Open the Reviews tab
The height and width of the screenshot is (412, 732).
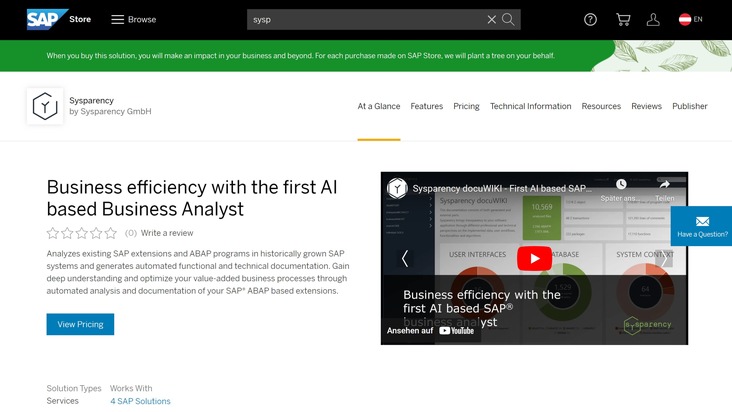pos(646,106)
